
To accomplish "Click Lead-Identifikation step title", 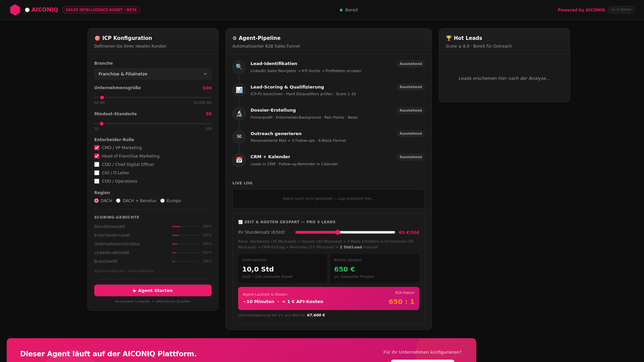I will [274, 64].
